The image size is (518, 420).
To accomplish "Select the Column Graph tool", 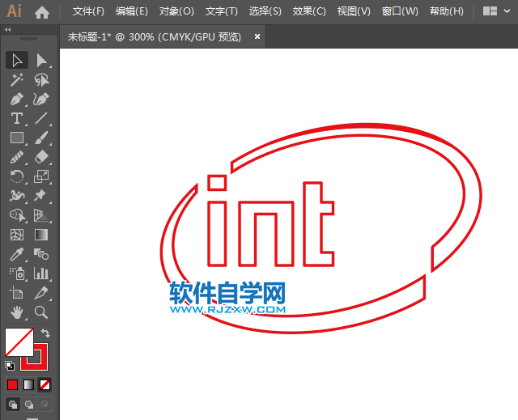I will click(x=41, y=274).
